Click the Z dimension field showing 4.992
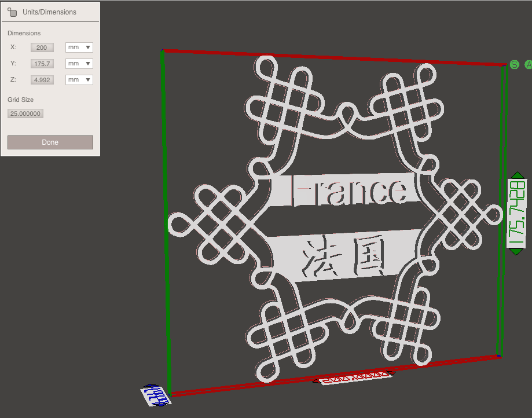The width and height of the screenshot is (532, 418). click(42, 80)
